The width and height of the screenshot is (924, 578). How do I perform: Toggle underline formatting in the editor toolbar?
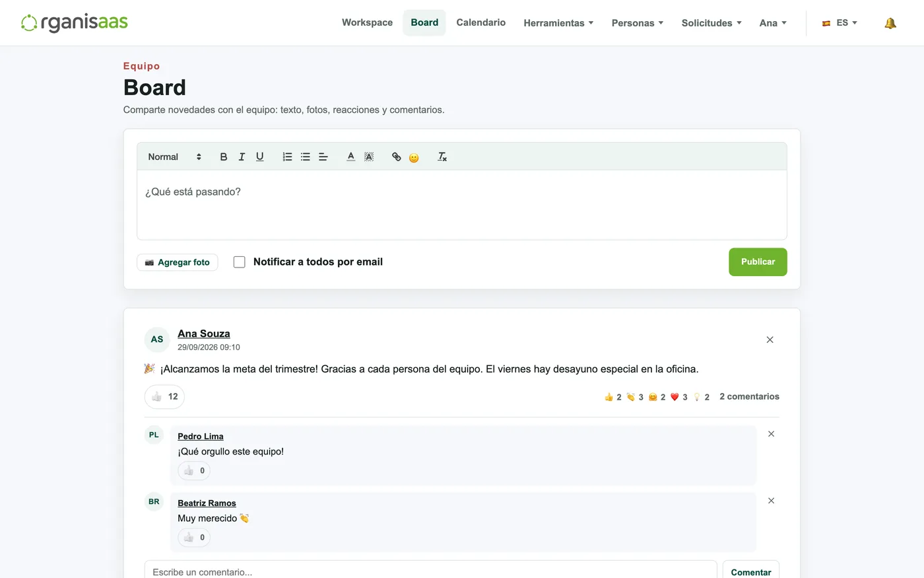click(260, 157)
